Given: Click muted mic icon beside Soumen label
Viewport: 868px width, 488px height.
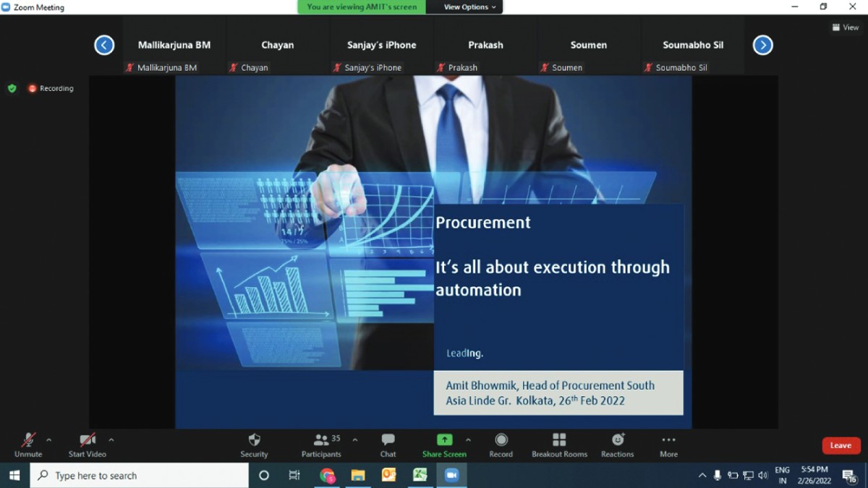Looking at the screenshot, I should pyautogui.click(x=545, y=67).
